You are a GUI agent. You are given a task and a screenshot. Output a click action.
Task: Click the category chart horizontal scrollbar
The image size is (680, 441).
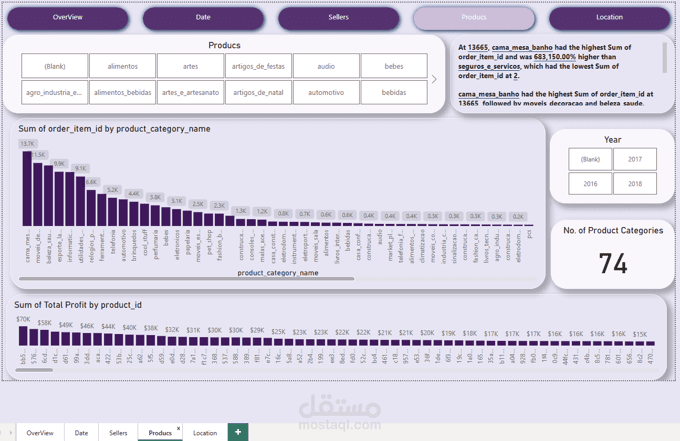click(186, 279)
